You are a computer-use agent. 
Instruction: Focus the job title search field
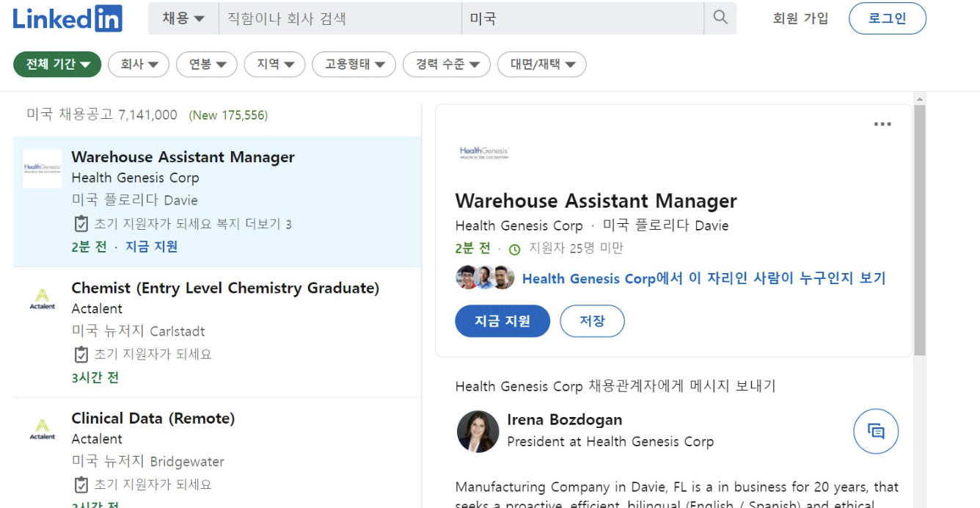tap(340, 18)
